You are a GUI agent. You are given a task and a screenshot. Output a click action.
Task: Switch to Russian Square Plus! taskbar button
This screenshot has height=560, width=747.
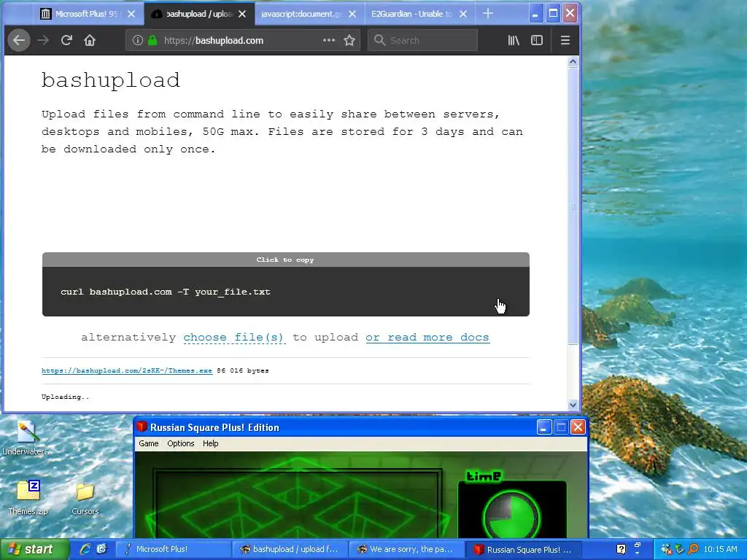[524, 549]
